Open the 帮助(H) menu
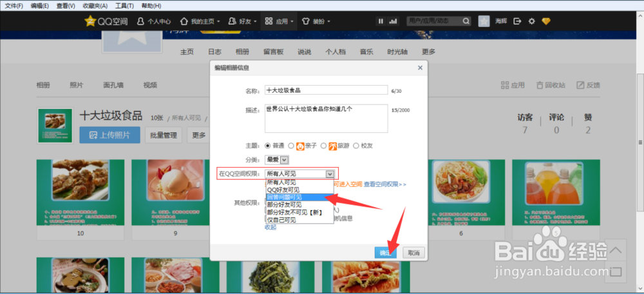Viewport: 644px width, 294px height. [151, 6]
